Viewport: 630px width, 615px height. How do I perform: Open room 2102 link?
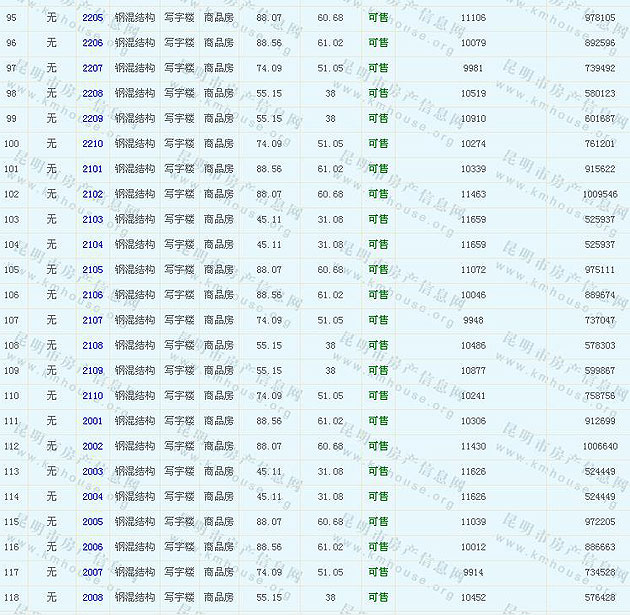[x=92, y=194]
